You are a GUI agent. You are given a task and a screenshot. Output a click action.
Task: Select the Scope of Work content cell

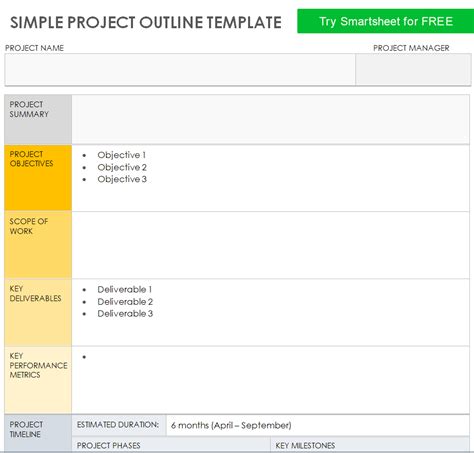(x=270, y=245)
